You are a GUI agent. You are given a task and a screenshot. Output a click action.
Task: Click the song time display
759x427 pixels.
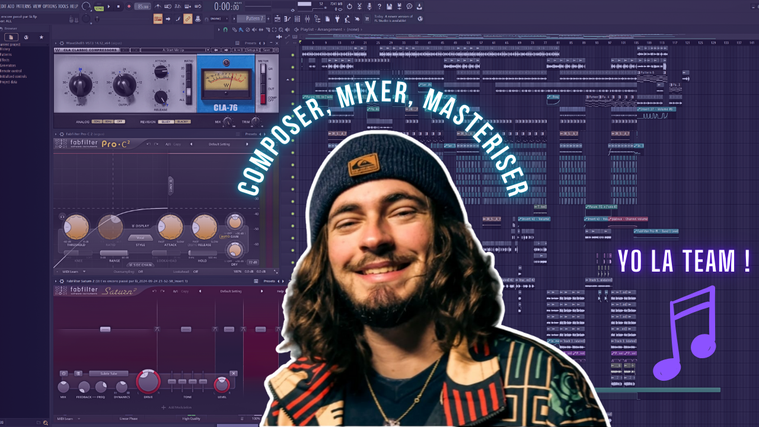click(x=228, y=7)
